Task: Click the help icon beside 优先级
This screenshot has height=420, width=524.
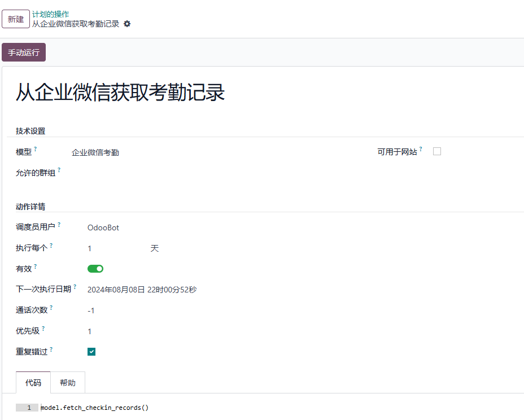Action: pyautogui.click(x=43, y=329)
